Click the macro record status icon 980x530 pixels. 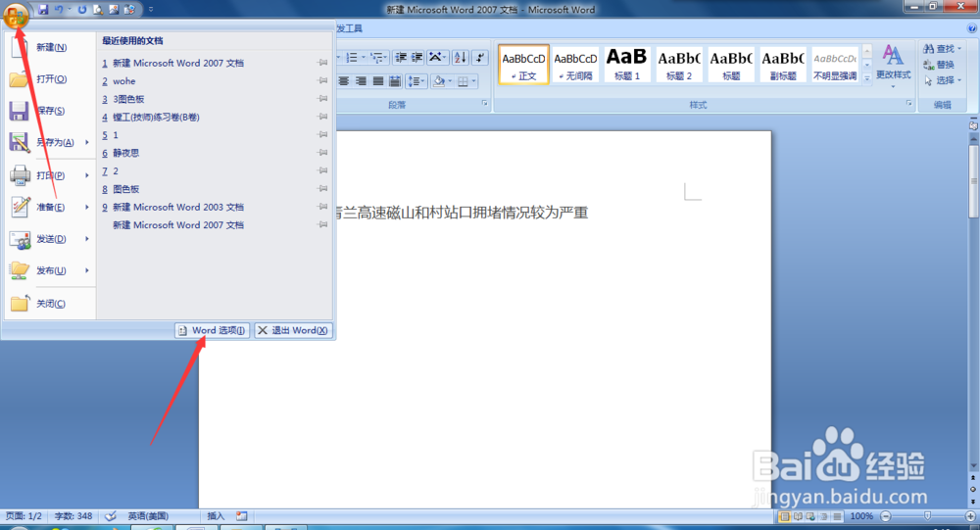pos(241,516)
